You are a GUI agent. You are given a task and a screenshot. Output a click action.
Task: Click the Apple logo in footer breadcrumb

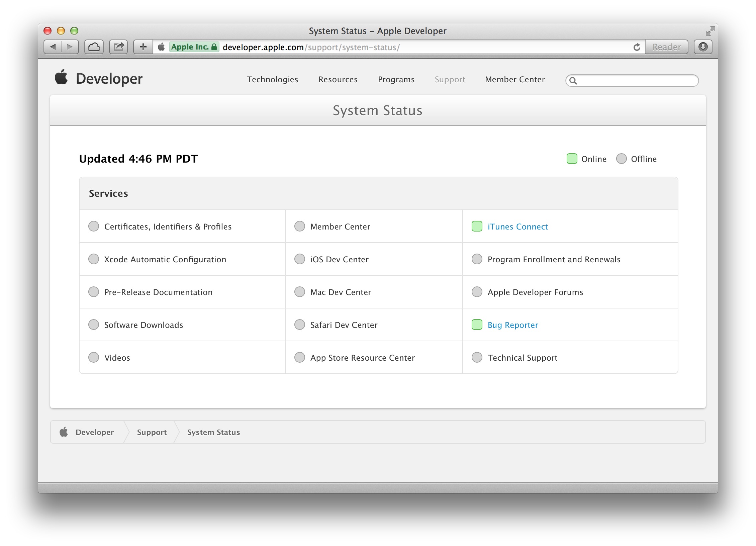(64, 432)
